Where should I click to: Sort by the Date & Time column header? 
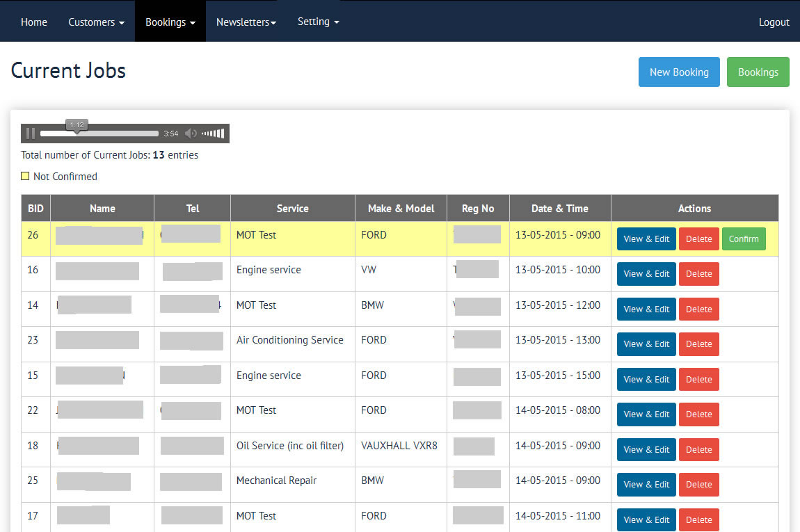tap(559, 209)
